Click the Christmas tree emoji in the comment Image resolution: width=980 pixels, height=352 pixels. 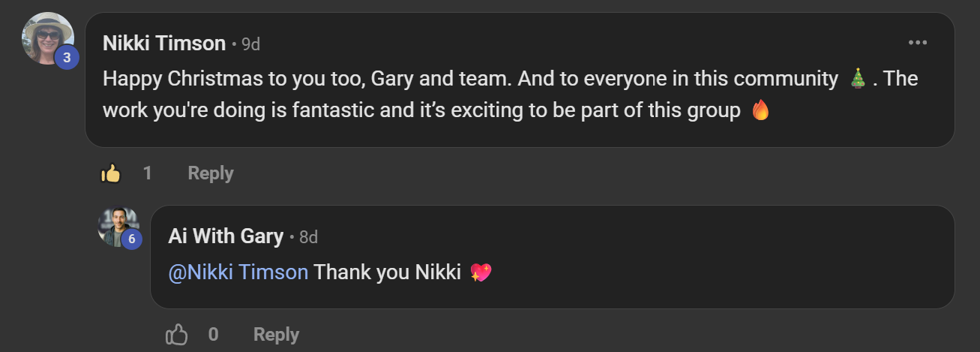[859, 78]
